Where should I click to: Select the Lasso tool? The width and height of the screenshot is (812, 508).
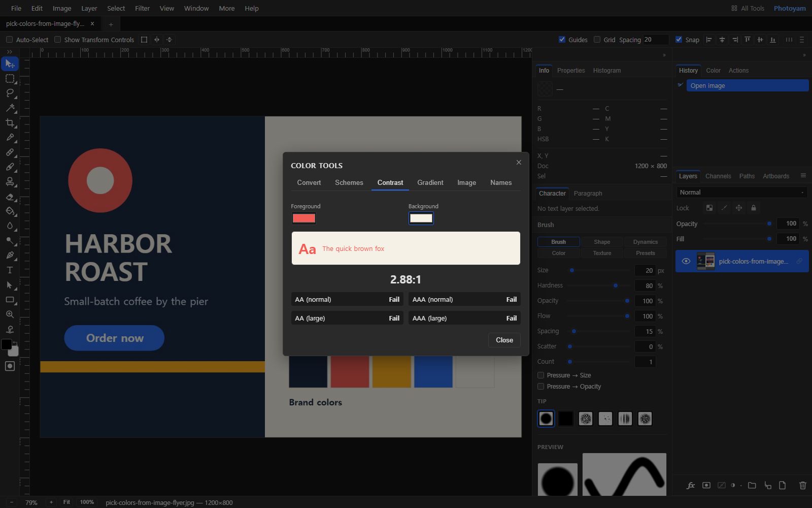pyautogui.click(x=10, y=93)
